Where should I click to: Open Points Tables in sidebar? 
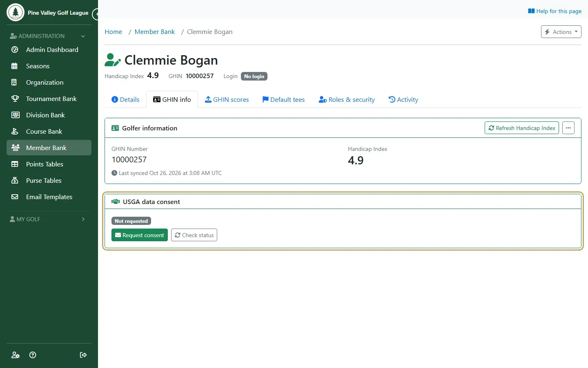click(49, 164)
